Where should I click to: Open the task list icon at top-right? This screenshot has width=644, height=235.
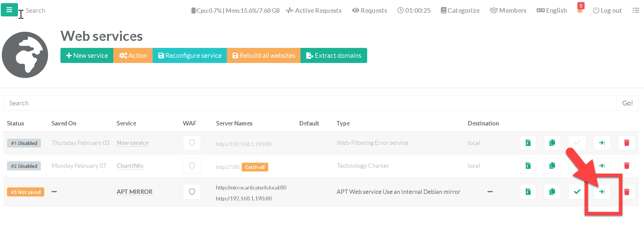click(636, 10)
